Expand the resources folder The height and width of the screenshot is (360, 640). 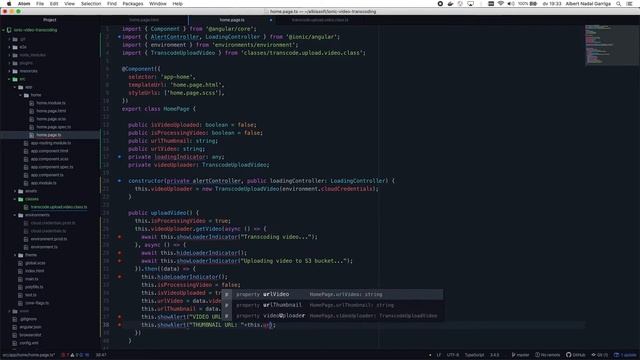click(x=10, y=71)
